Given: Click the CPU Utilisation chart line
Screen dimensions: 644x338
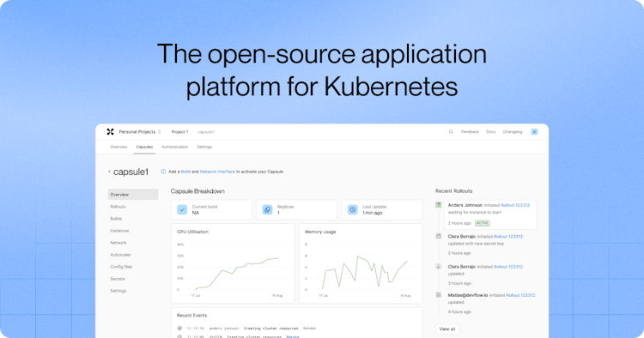Looking at the screenshot, I should pyautogui.click(x=237, y=273).
